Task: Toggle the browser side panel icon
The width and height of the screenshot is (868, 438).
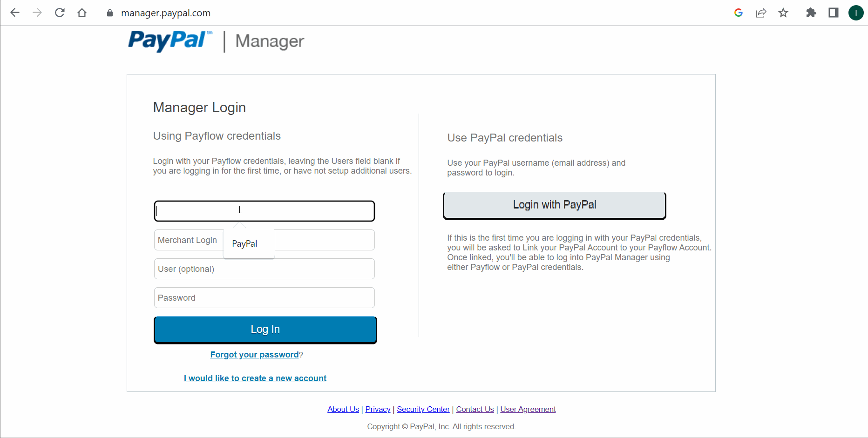Action: pyautogui.click(x=834, y=13)
